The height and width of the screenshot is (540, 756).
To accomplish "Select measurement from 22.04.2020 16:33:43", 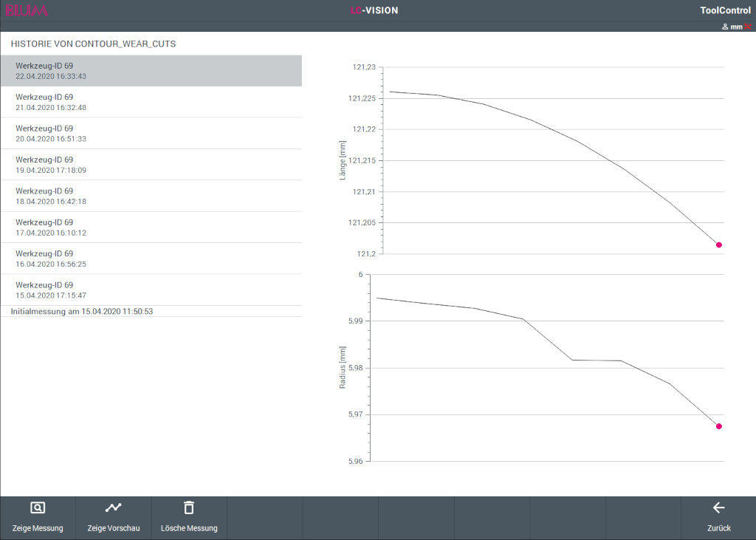I will pyautogui.click(x=151, y=71).
